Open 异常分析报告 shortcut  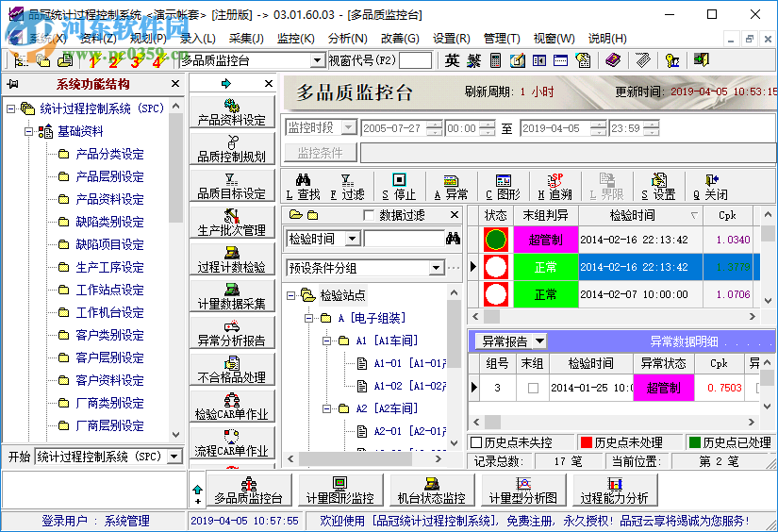click(232, 333)
